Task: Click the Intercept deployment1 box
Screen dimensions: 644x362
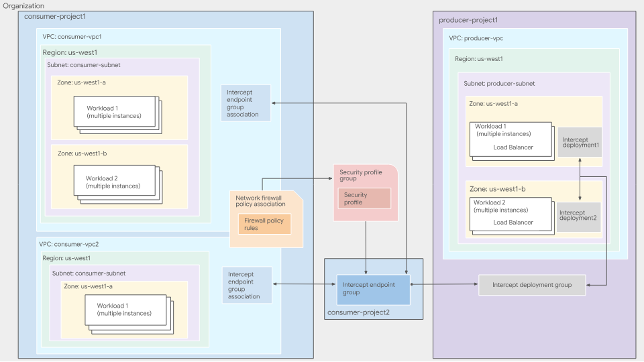Action: [x=580, y=141]
